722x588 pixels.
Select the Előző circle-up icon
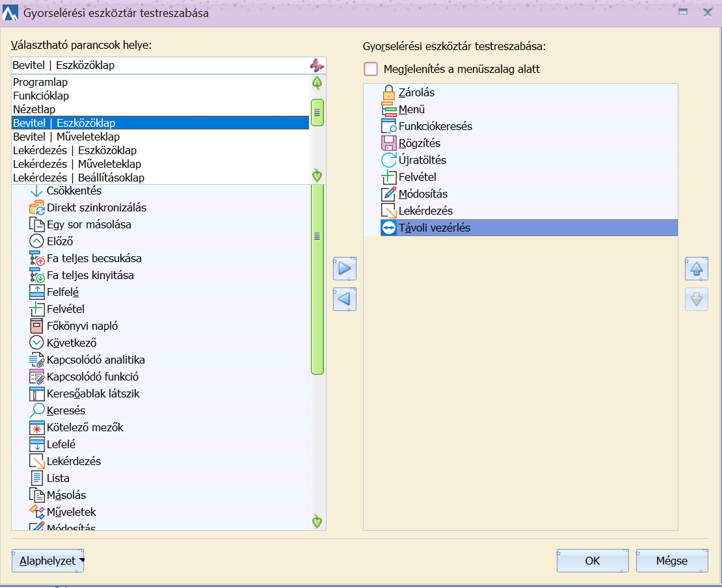(x=36, y=241)
